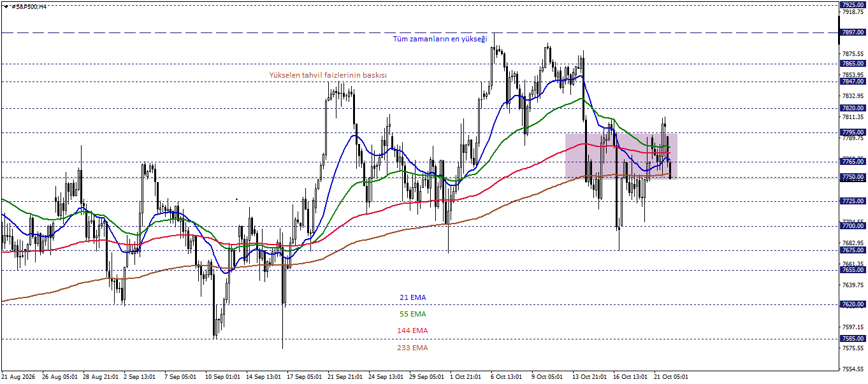868x384 pixels.
Task: Click the 7811.35 price scale value
Action: point(853,117)
